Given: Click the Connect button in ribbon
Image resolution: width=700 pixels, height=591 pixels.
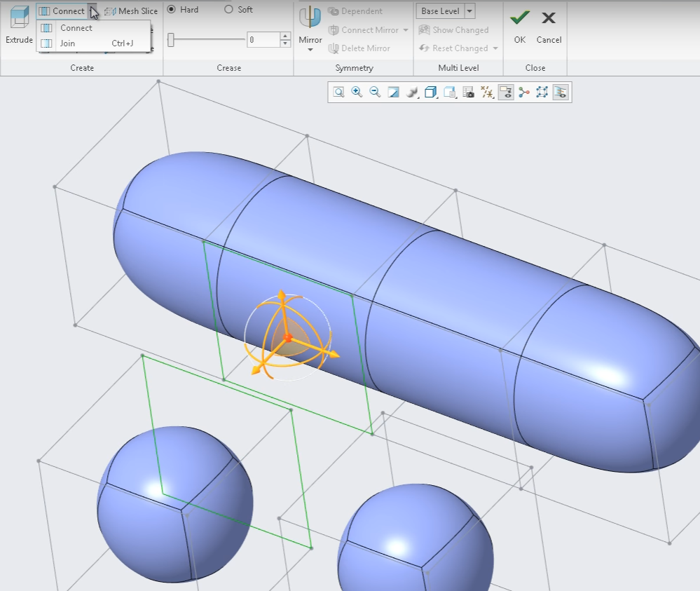Looking at the screenshot, I should (x=62, y=11).
